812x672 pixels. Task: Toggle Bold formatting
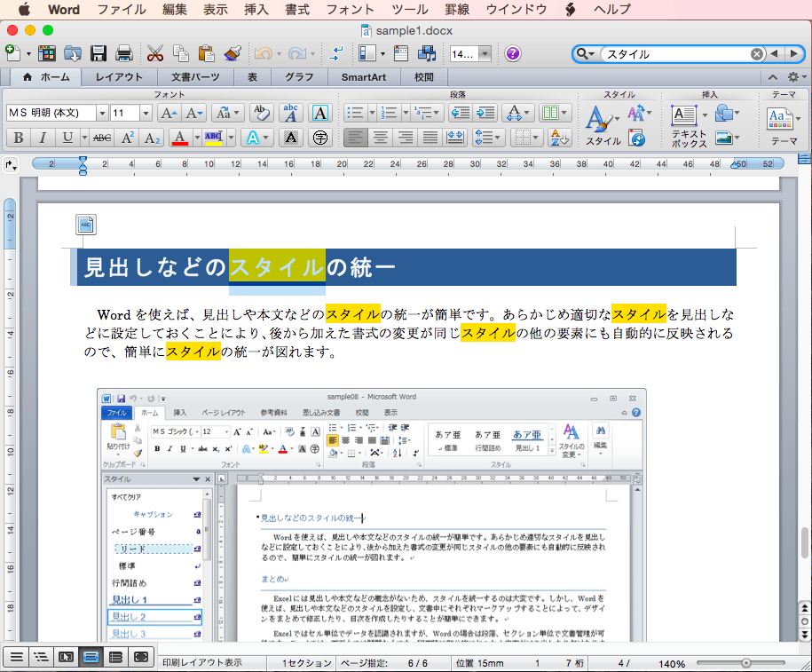pos(19,138)
